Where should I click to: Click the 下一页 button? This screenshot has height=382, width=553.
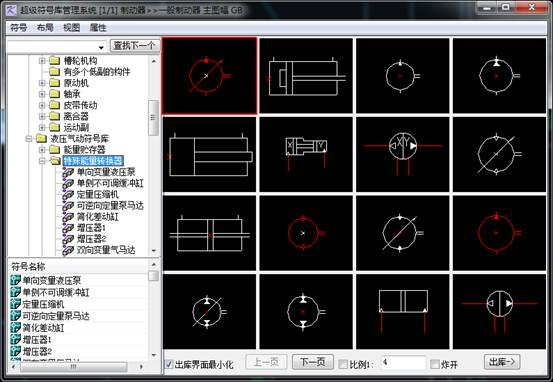[313, 362]
